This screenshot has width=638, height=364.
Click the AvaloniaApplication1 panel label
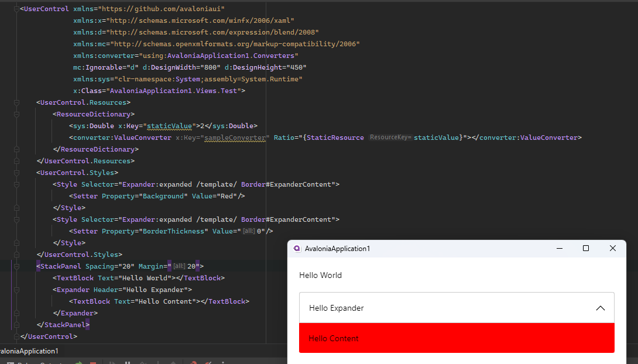(x=29, y=351)
